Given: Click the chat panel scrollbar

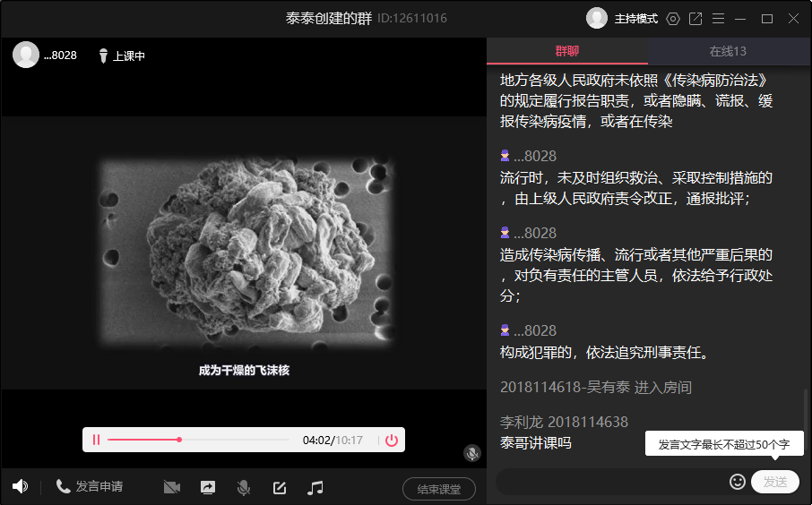Looking at the screenshot, I should pos(805,419).
